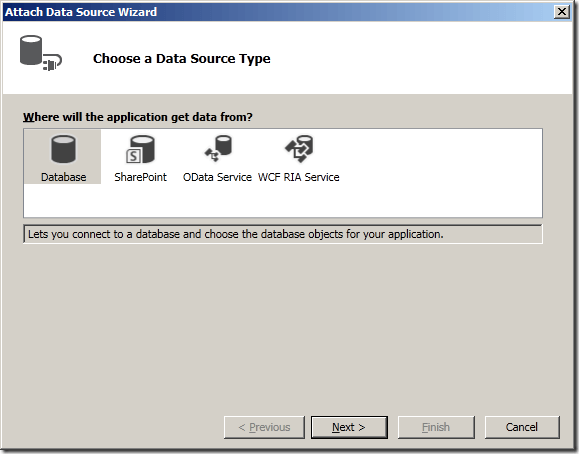Click "Where will the application get data from?"
This screenshot has width=579, height=454.
138,117
